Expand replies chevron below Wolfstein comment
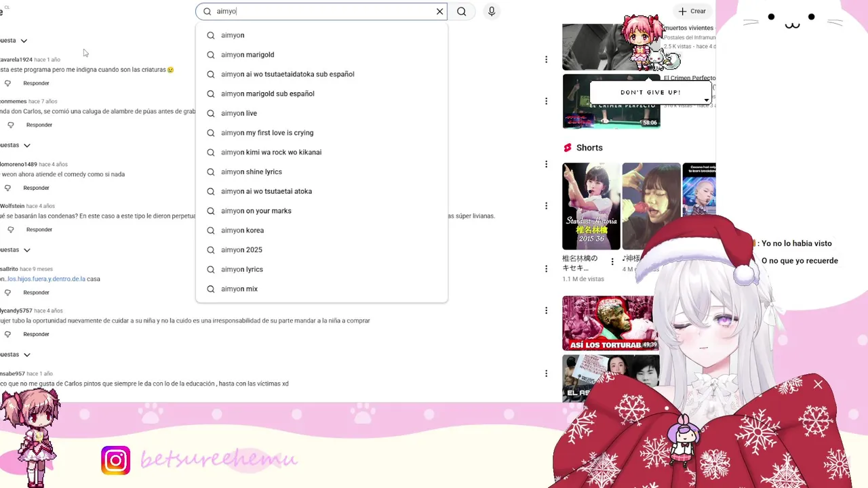Image resolution: width=868 pixels, height=488 pixels. click(27, 250)
